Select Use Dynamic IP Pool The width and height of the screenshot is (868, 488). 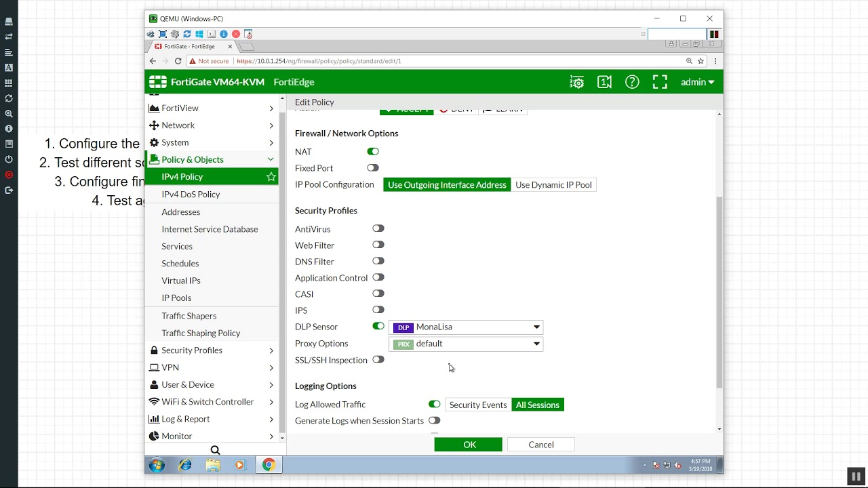coord(553,185)
